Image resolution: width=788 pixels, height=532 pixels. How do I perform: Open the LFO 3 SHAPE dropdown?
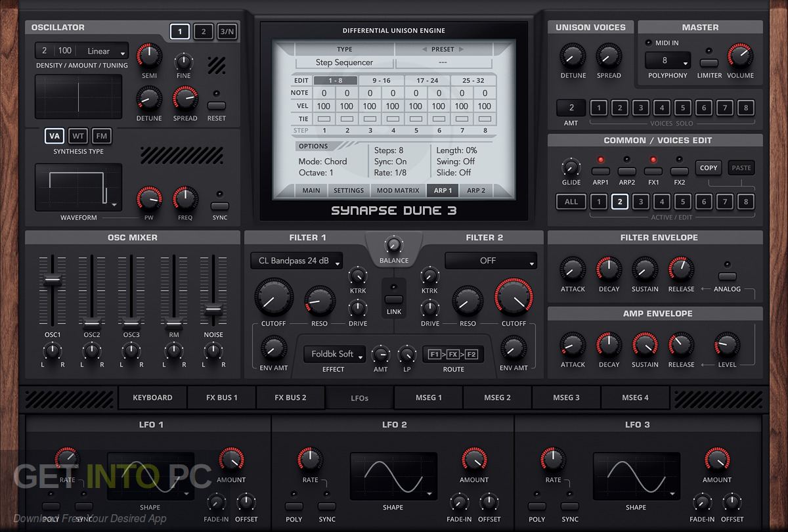[x=636, y=476]
